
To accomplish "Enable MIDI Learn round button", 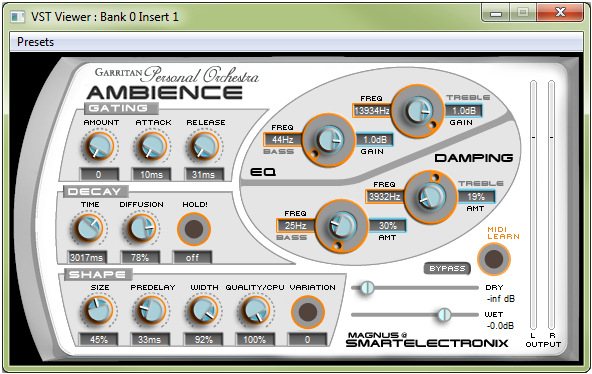I will pyautogui.click(x=493, y=259).
